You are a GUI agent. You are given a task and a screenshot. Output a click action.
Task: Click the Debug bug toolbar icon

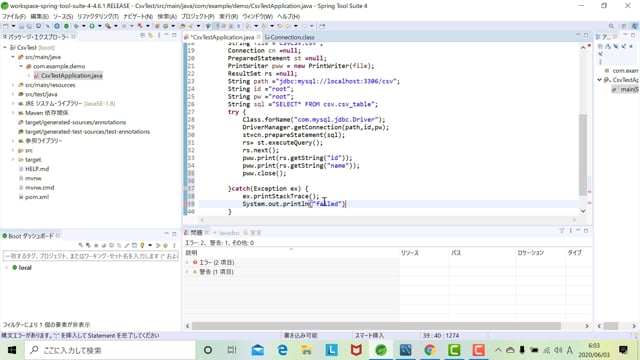[76, 26]
